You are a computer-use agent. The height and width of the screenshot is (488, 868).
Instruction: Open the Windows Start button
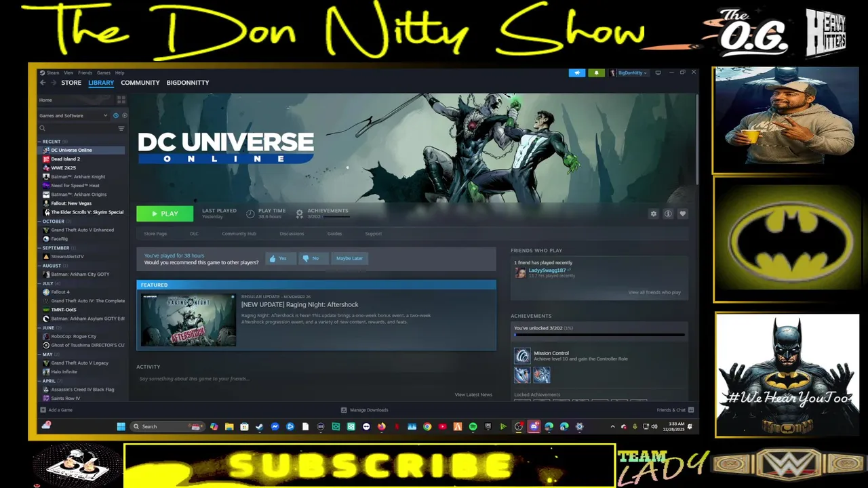(x=121, y=426)
